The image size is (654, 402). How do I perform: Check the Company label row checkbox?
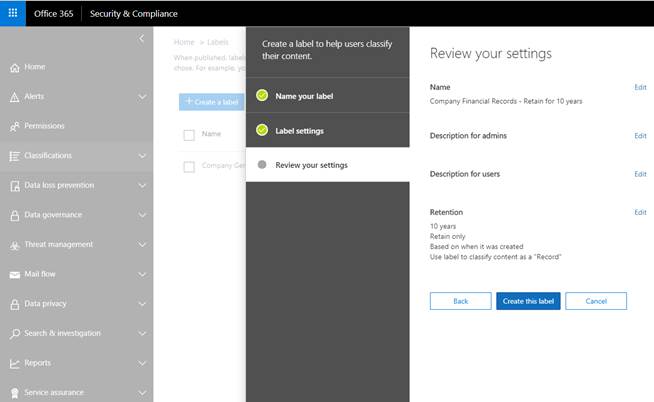(x=189, y=167)
